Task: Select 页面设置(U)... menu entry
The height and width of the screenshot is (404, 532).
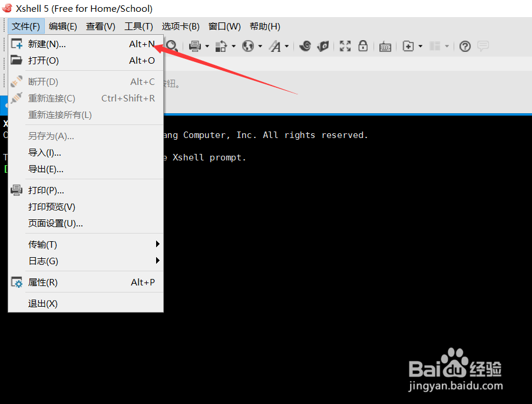Action: tap(85, 224)
